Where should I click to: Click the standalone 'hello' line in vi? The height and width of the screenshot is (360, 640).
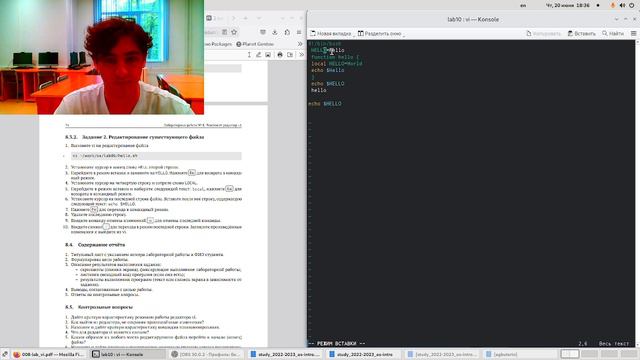pyautogui.click(x=318, y=90)
